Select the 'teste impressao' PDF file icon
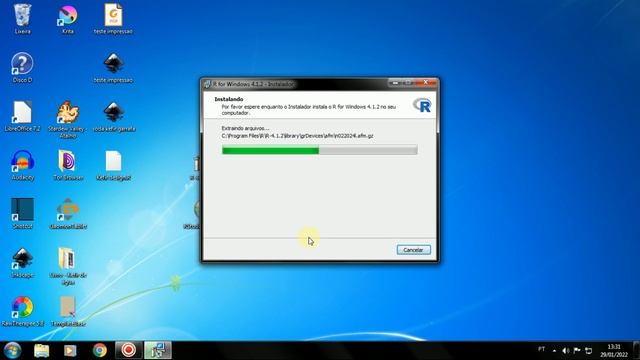The width and height of the screenshot is (640, 360). pyautogui.click(x=113, y=19)
